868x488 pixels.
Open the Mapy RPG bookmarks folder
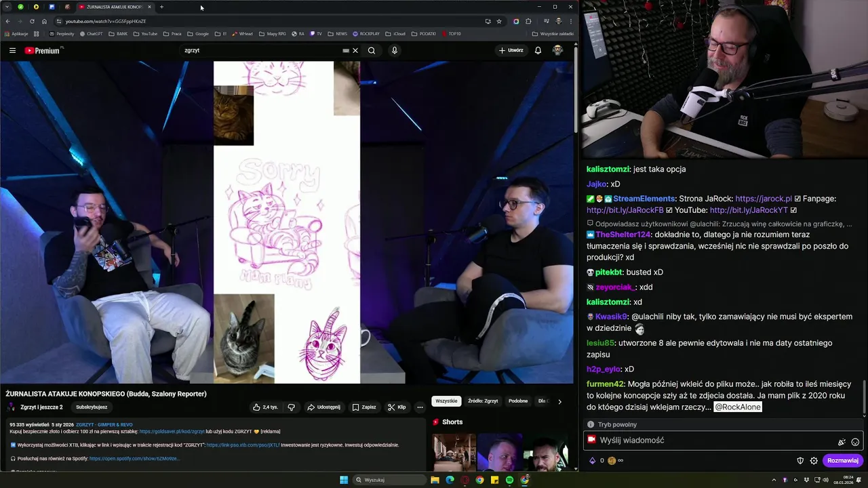(x=272, y=33)
